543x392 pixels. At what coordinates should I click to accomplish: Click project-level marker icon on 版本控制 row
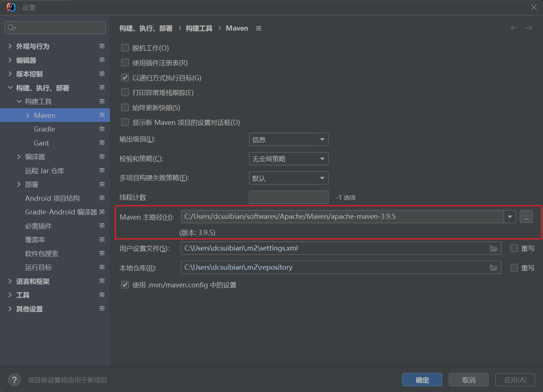[102, 74]
